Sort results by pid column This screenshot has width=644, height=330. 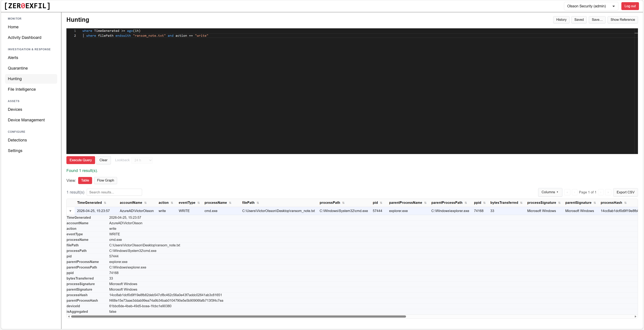pyautogui.click(x=381, y=203)
